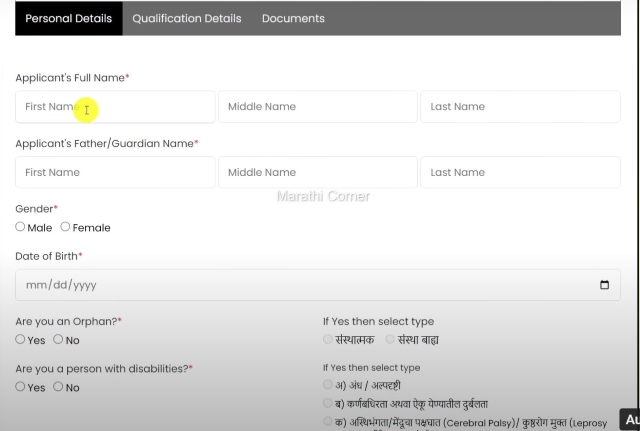Select Male gender radio button

(20, 227)
